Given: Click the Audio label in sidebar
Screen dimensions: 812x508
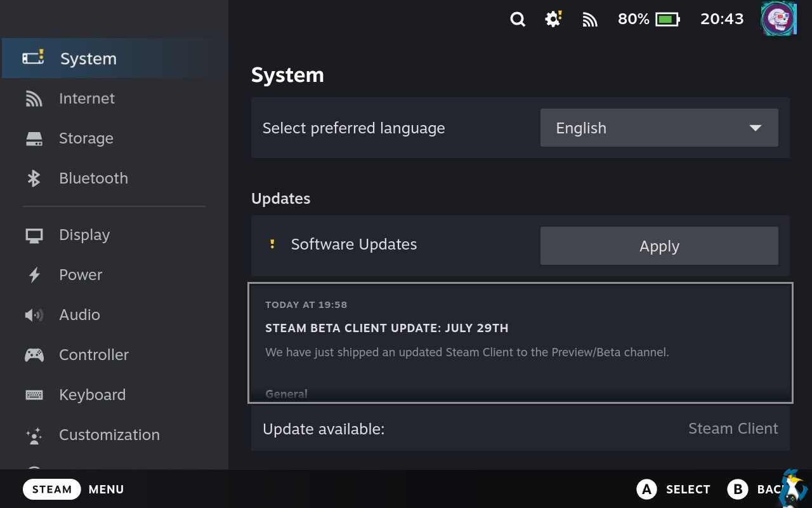Looking at the screenshot, I should 79,315.
